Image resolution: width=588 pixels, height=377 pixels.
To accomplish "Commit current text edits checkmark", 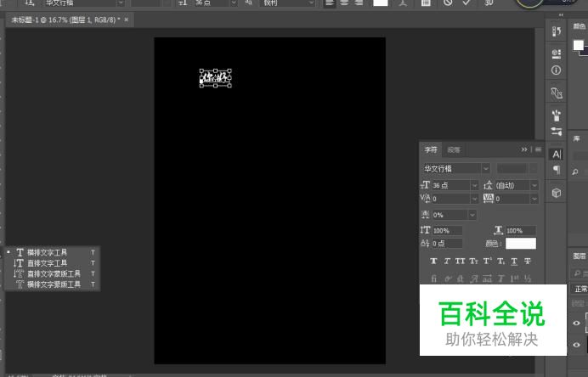I will click(466, 3).
